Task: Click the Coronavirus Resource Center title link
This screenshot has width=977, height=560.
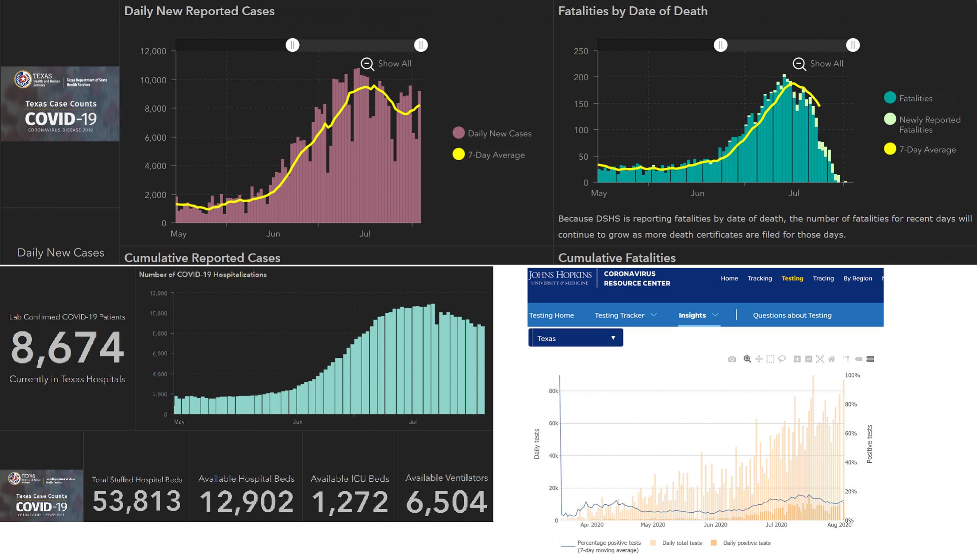Action: 636,278
